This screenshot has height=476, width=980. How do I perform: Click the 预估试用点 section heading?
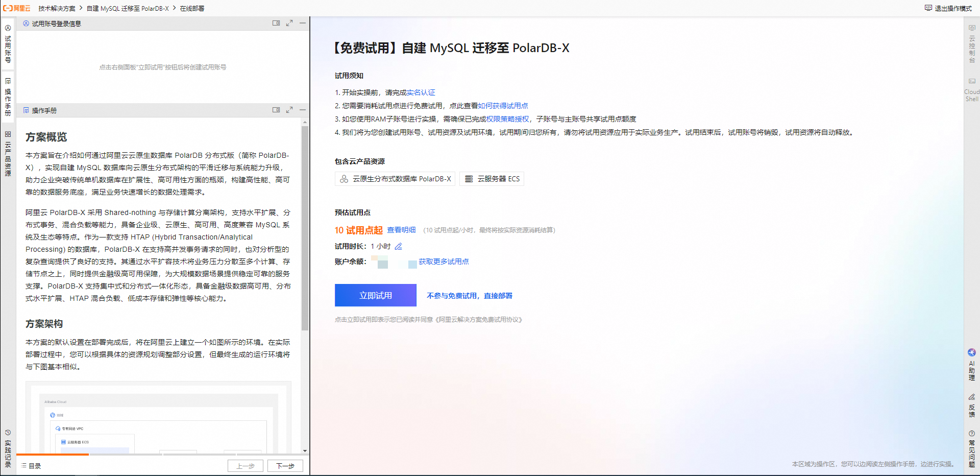[x=353, y=212]
